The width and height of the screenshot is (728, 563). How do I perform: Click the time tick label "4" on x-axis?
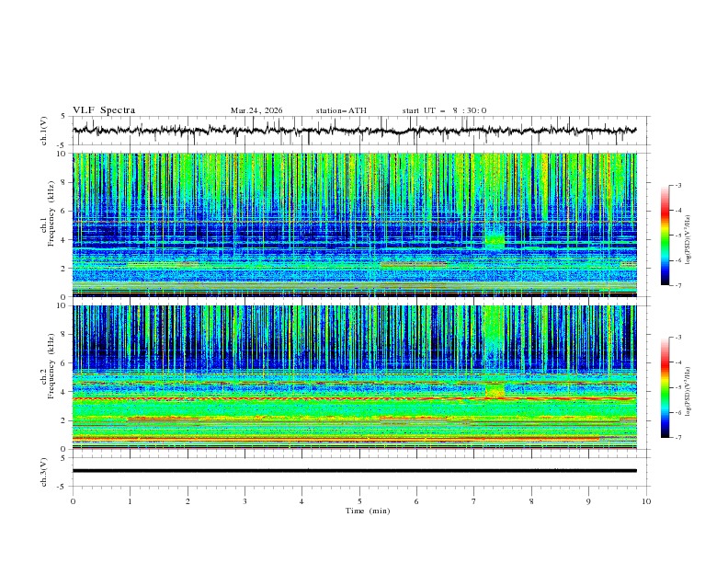coord(301,501)
